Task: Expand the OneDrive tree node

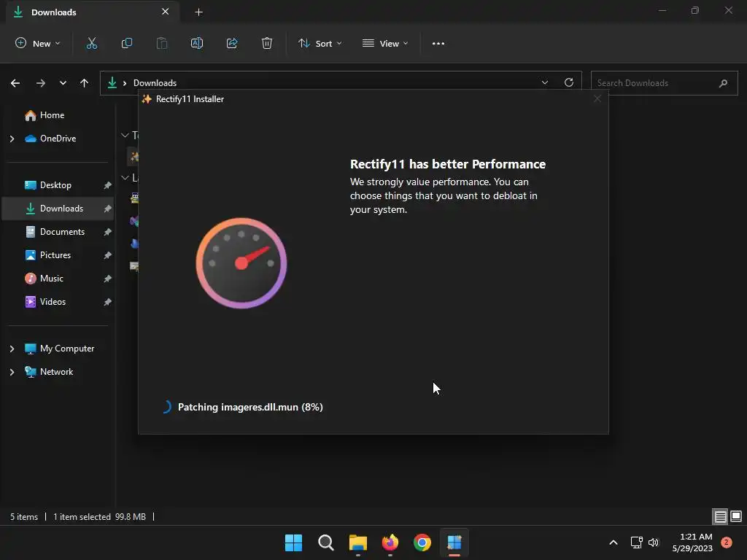Action: coord(12,139)
